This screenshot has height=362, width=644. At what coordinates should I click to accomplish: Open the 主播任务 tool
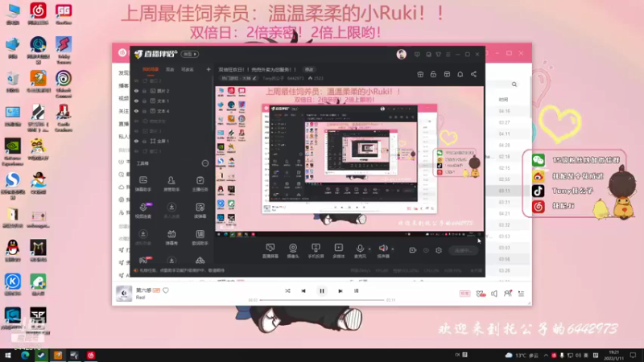(200, 183)
